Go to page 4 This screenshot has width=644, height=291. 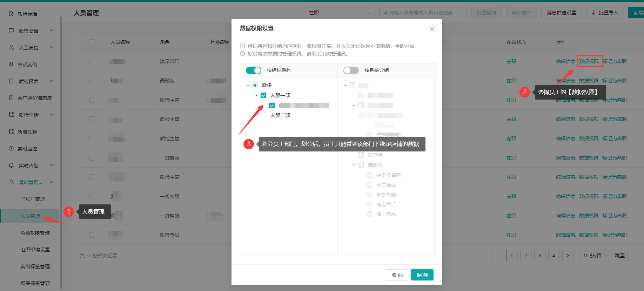point(554,256)
